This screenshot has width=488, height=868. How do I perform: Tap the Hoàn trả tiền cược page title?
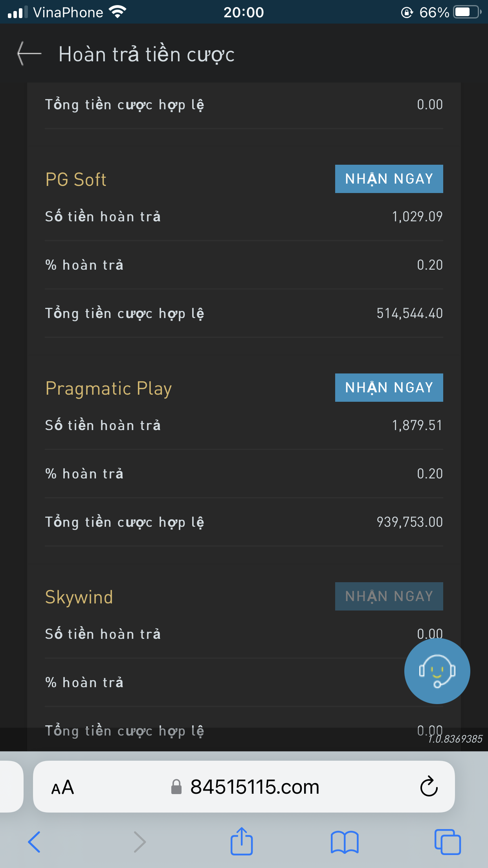coord(147,54)
